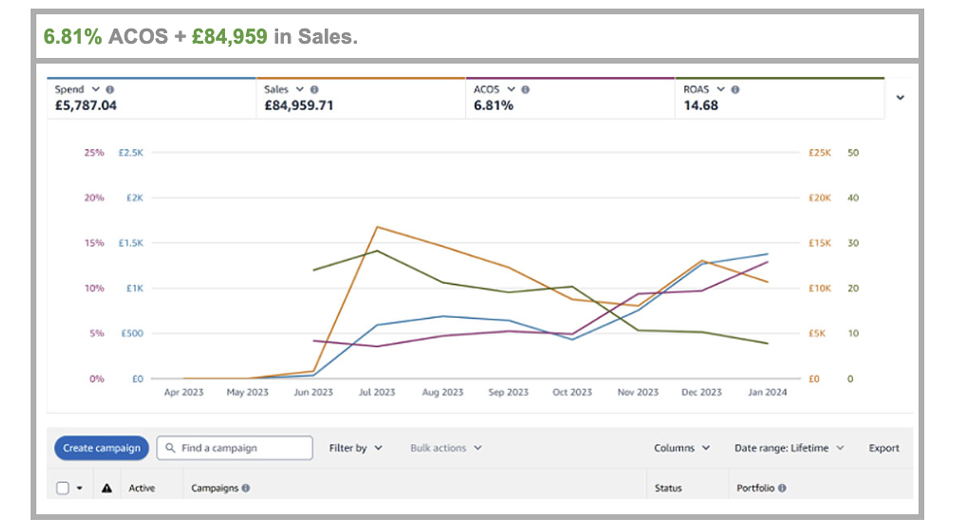Click the Create campaign button
Screen dimensions: 958x524
pyautogui.click(x=101, y=448)
